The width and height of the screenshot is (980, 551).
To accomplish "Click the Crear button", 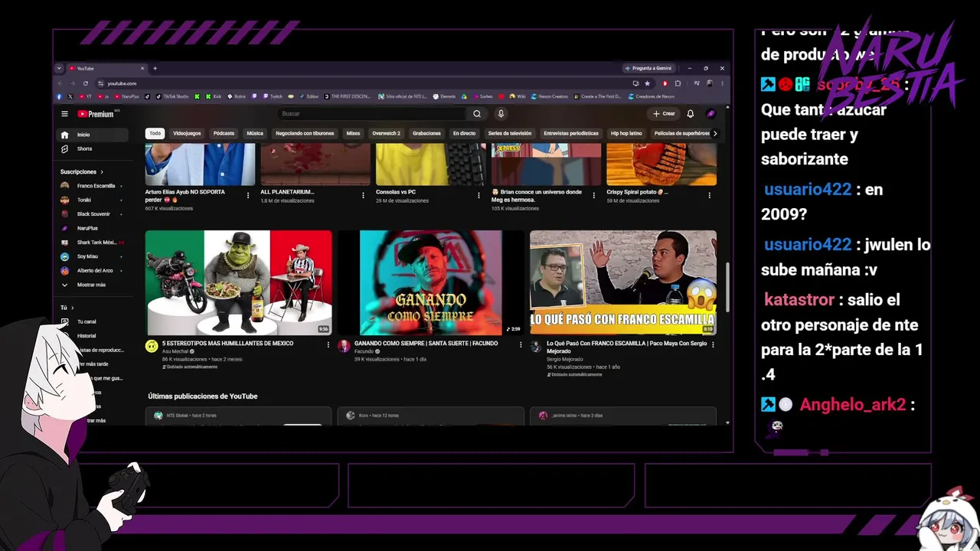I will tap(664, 114).
